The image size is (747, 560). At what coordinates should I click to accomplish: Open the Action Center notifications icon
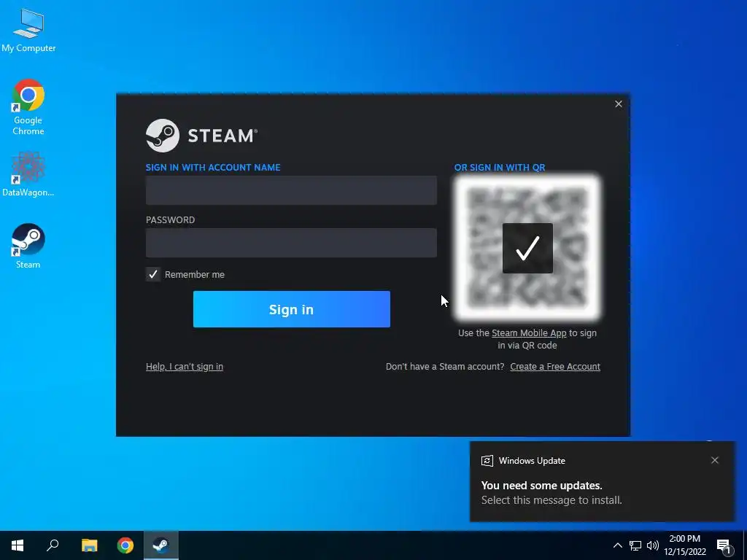[724, 545]
